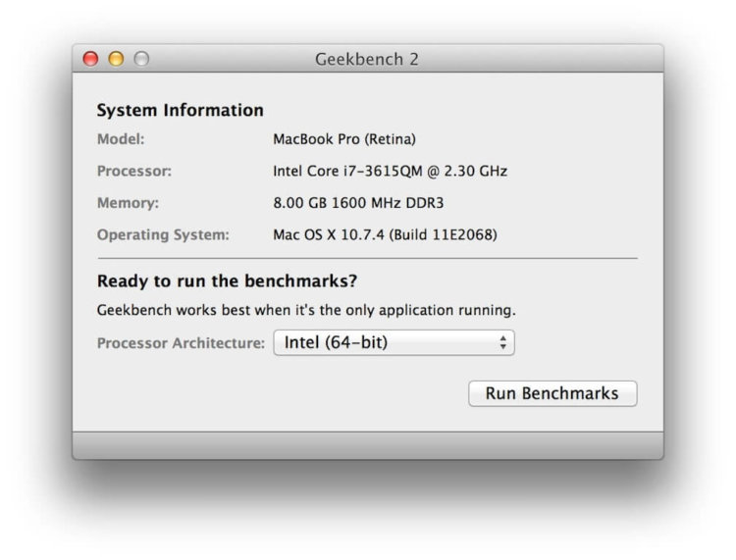Click the 'System Information' heading
Image resolution: width=736 pixels, height=560 pixels.
coord(181,110)
